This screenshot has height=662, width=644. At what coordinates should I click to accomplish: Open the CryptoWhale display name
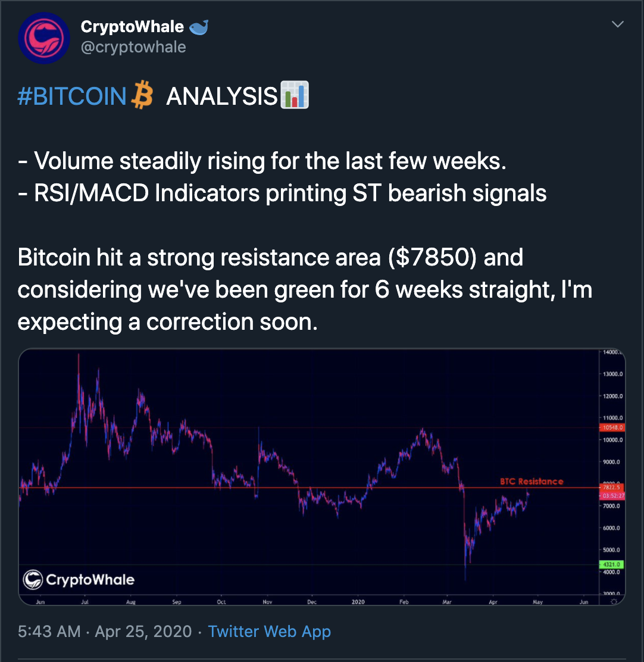132,27
